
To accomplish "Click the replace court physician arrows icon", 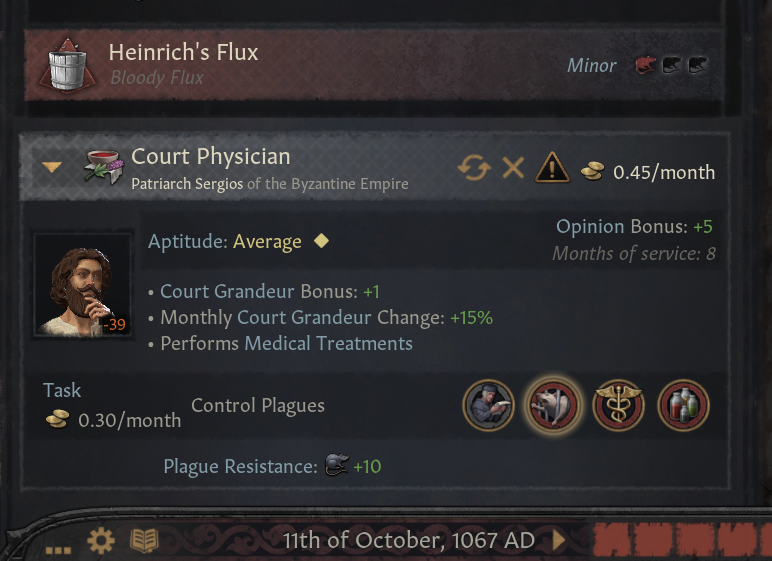I will [x=474, y=168].
